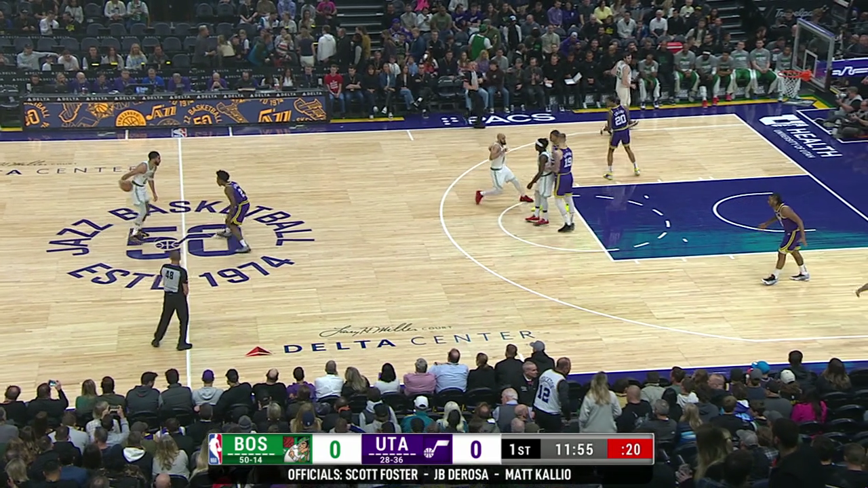
Task: Click the Jazz note logo in the scorebug
Action: [436, 449]
